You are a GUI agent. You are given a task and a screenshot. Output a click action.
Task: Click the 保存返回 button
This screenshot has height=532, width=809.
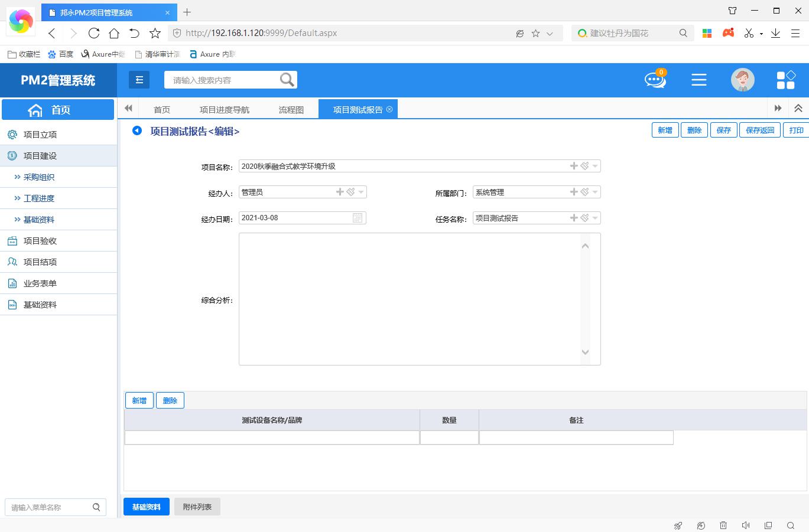click(759, 130)
